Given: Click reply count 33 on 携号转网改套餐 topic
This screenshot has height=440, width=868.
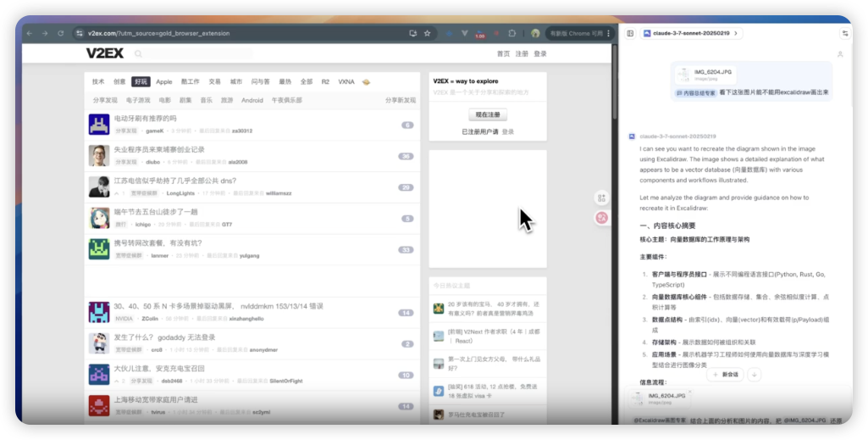Looking at the screenshot, I should tap(406, 250).
